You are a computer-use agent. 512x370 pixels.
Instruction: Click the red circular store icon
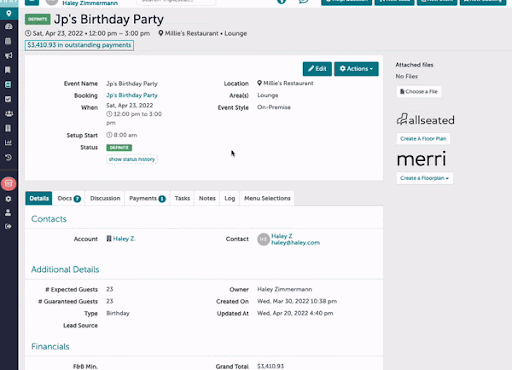9,184
